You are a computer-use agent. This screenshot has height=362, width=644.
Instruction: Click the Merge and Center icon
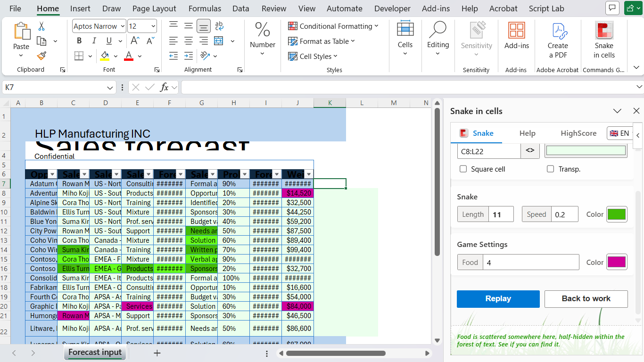[219, 41]
